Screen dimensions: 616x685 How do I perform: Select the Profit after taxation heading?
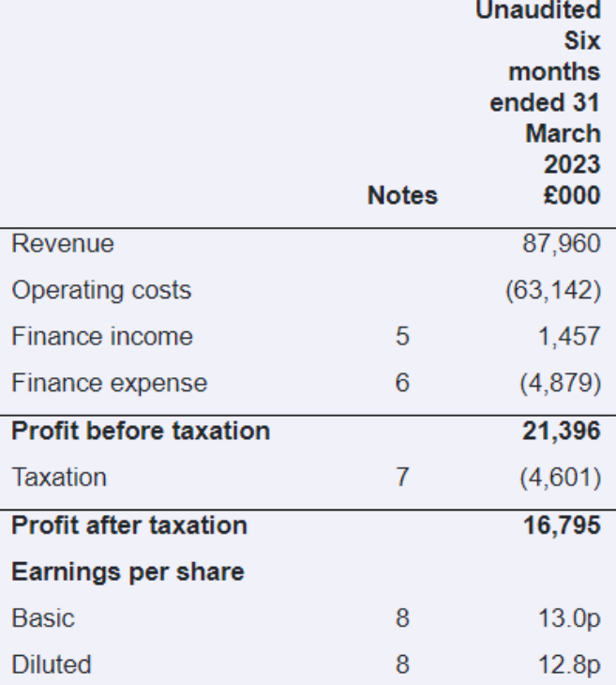click(x=129, y=525)
